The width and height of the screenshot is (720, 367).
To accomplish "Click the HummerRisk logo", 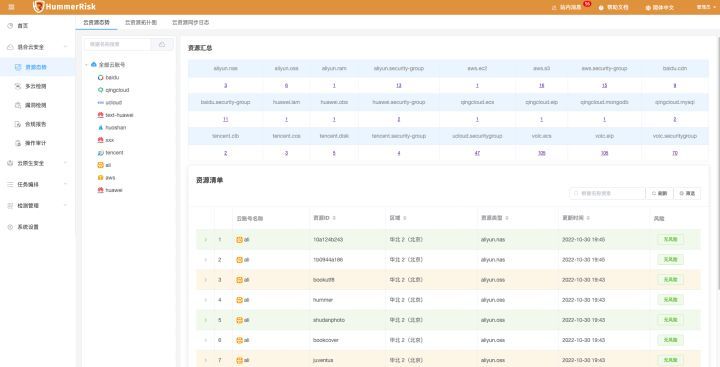I will click(64, 7).
